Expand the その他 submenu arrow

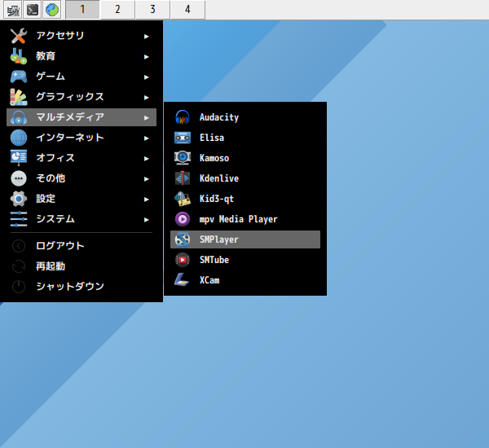point(146,179)
